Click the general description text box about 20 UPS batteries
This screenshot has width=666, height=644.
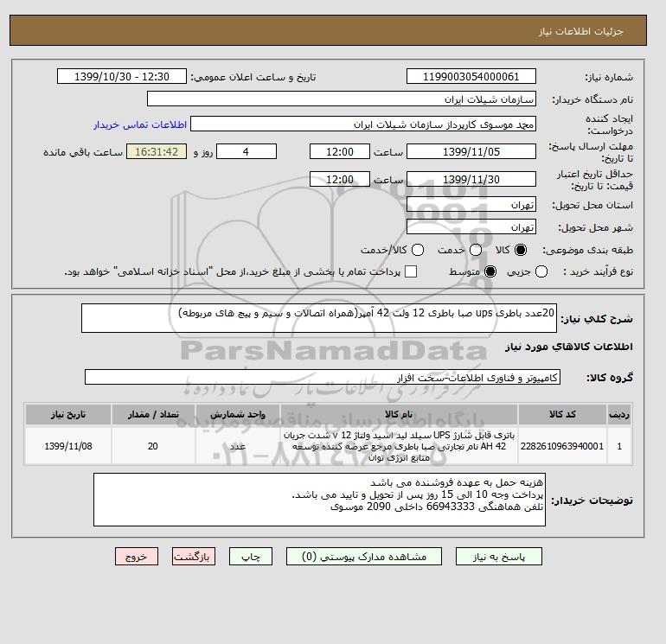pos(319,318)
